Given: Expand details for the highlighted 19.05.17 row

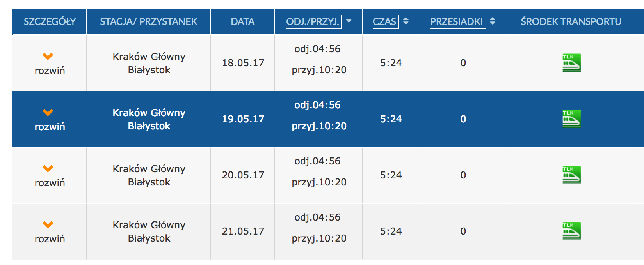Looking at the screenshot, I should click(49, 120).
